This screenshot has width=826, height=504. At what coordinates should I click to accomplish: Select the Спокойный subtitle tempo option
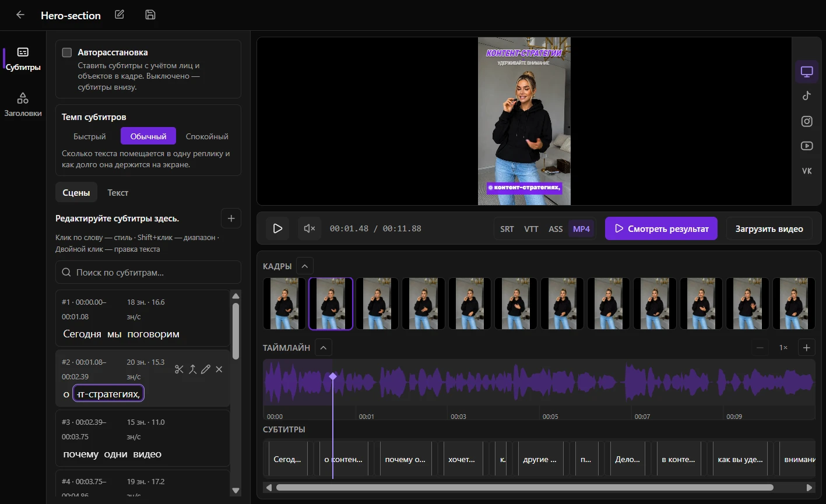tap(207, 136)
